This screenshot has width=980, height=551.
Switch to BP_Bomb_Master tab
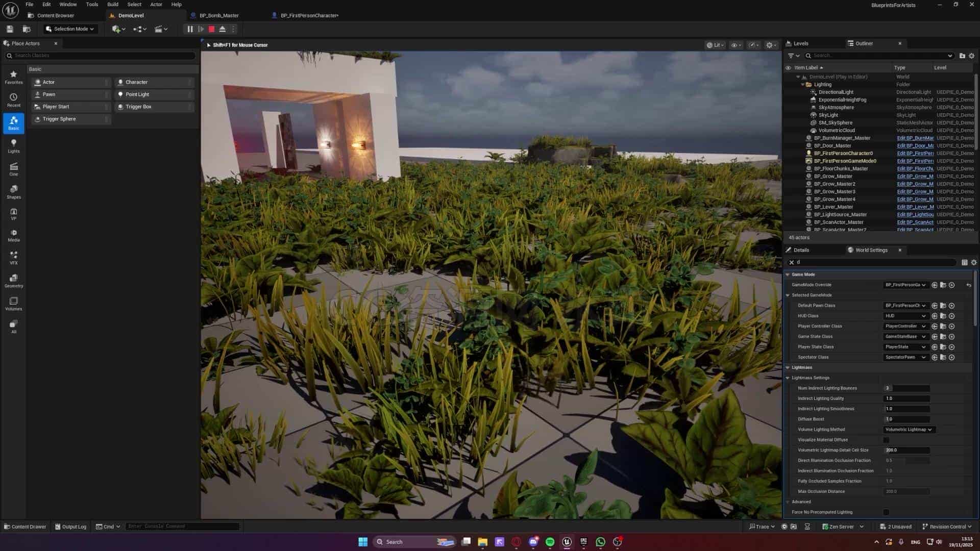(x=219, y=15)
